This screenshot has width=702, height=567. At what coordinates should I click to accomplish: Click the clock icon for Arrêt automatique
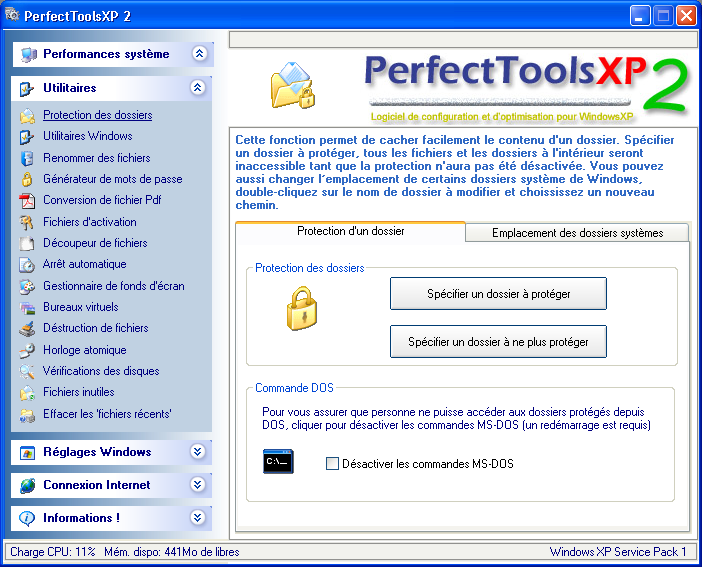click(27, 265)
